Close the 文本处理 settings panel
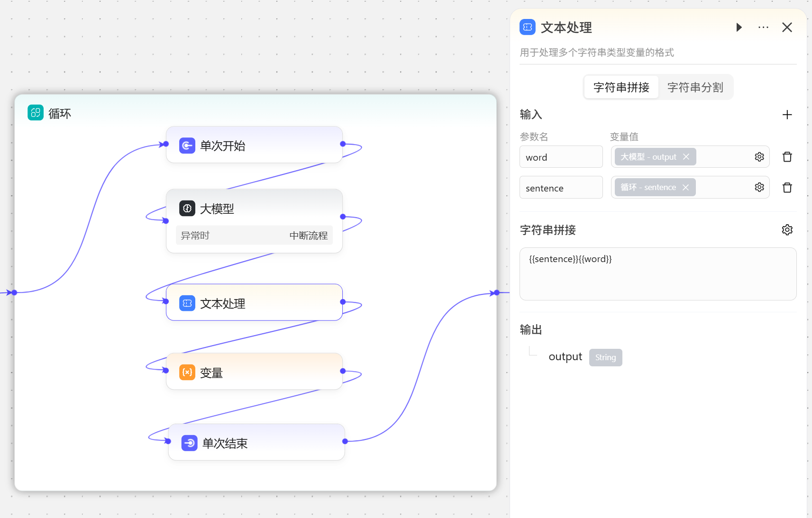 (787, 27)
